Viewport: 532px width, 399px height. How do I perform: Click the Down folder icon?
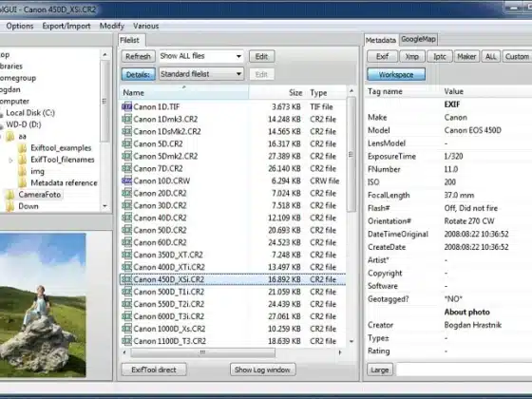click(x=10, y=206)
